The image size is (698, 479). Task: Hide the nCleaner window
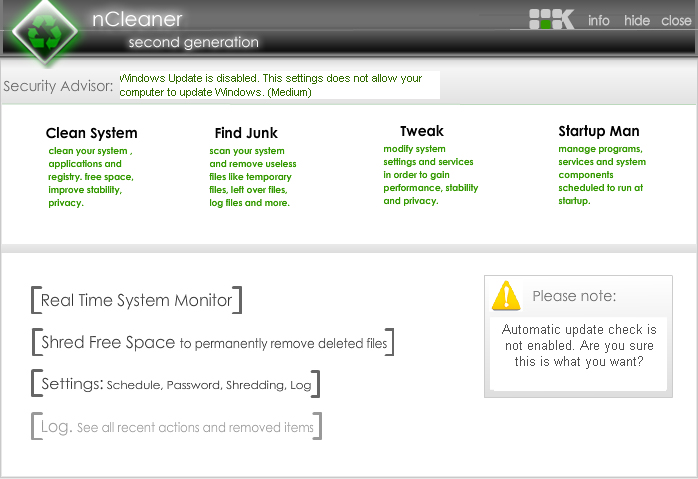coord(636,20)
